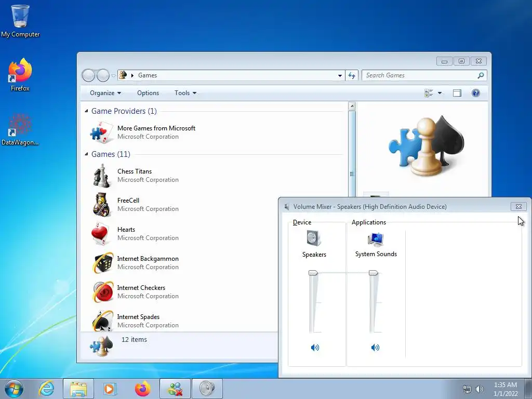Click the Games list scrollbar up arrow
The height and width of the screenshot is (399, 532).
point(352,106)
